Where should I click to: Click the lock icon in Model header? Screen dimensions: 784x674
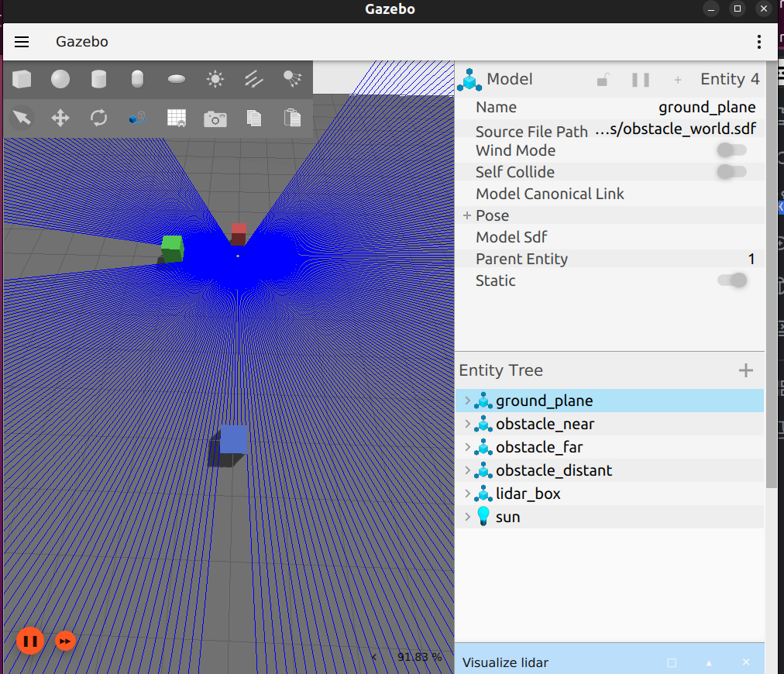coord(603,80)
